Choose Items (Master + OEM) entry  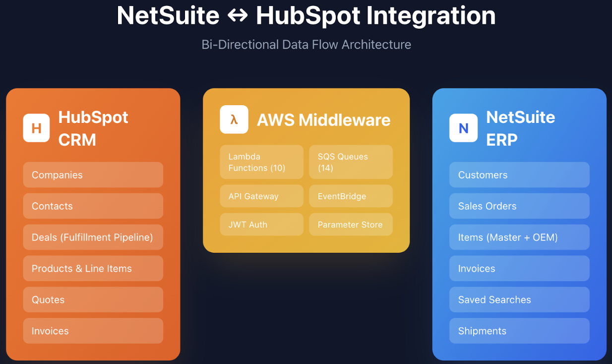(519, 238)
